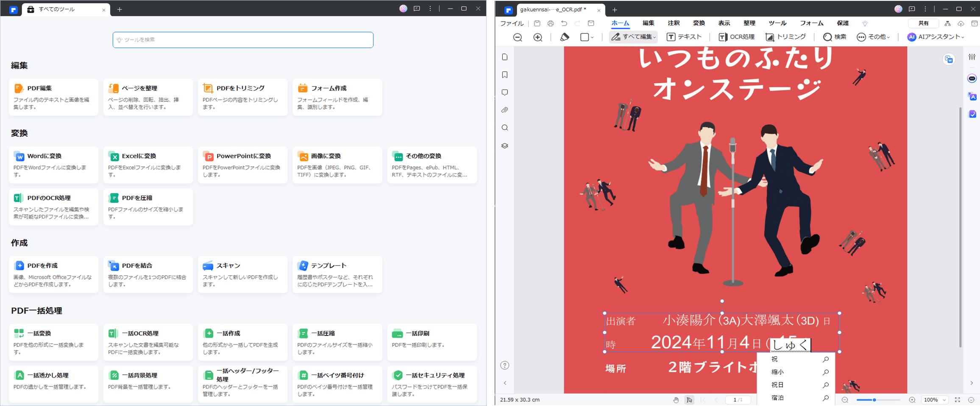Click the ツールを検索 search field
Image resolution: width=980 pixels, height=406 pixels.
[243, 40]
